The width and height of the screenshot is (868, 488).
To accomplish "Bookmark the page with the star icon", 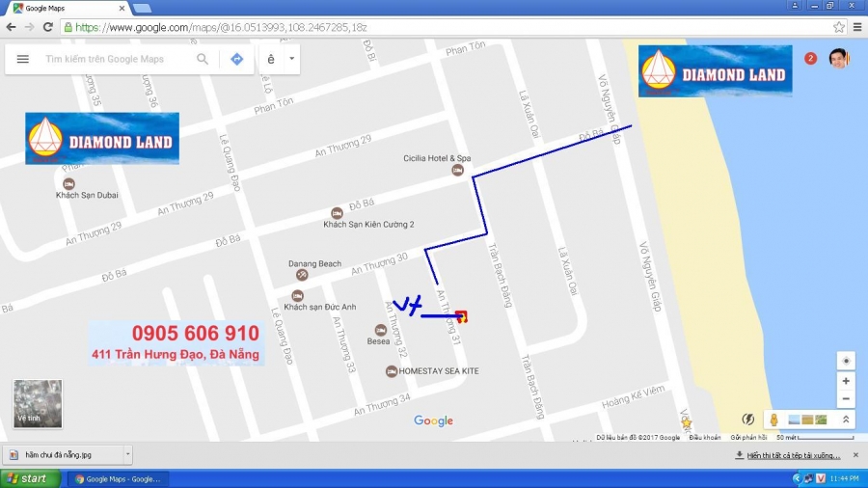I will tap(839, 27).
